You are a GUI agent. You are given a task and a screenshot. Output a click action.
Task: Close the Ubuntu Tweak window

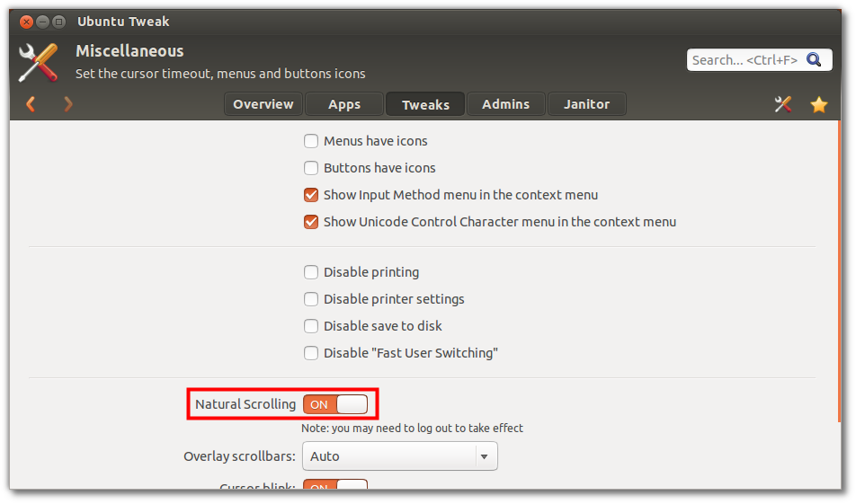pyautogui.click(x=26, y=22)
